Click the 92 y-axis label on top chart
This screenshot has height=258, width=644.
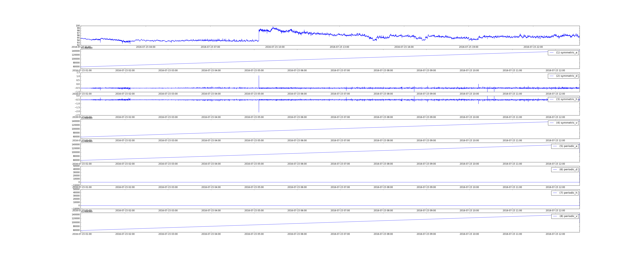click(78, 45)
